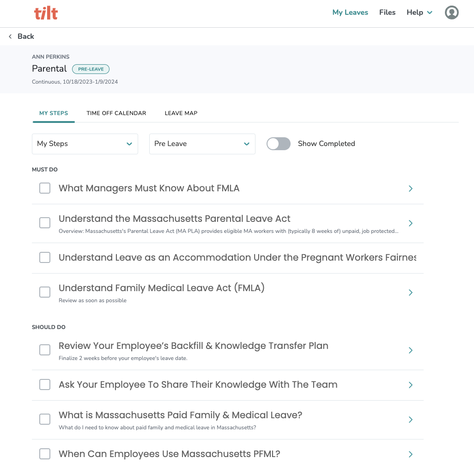Open the Files page
The width and height of the screenshot is (474, 476).
point(387,12)
